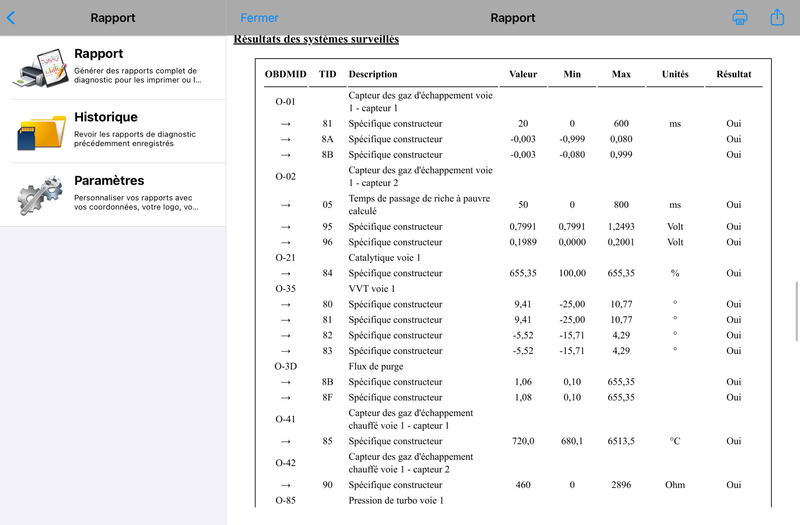800x525 pixels.
Task: Tap the back chevron in sidebar header
Action: tap(11, 18)
